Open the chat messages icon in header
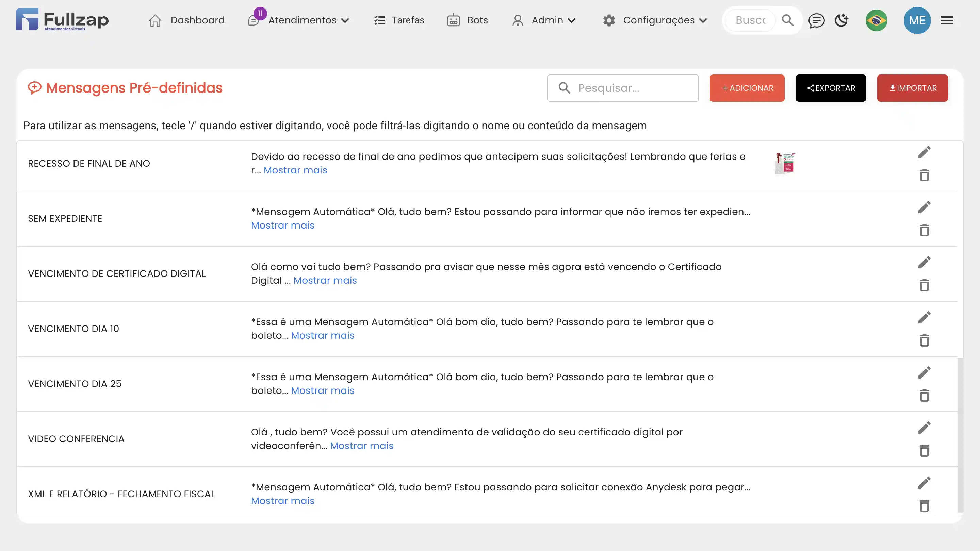The width and height of the screenshot is (980, 551). pos(816,20)
